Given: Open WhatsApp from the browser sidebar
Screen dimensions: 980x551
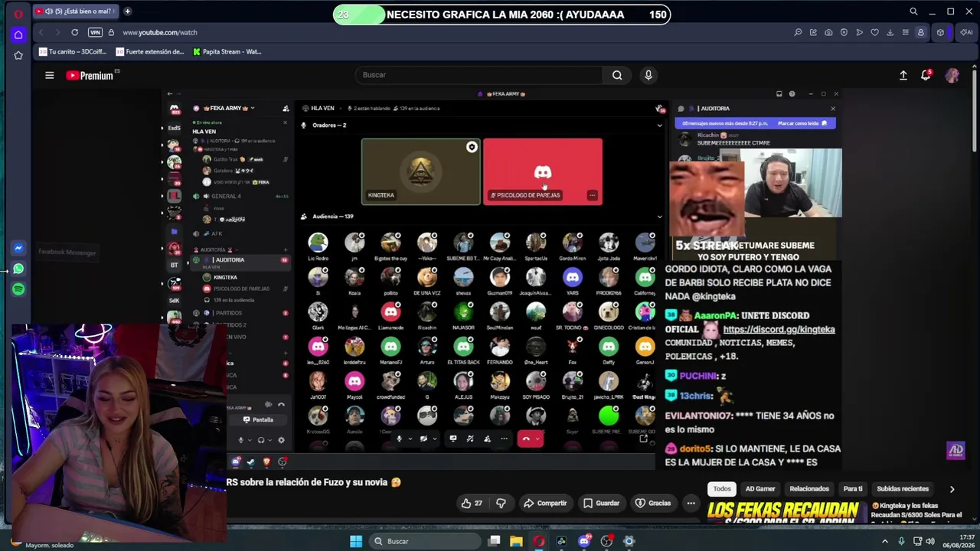Looking at the screenshot, I should (18, 269).
